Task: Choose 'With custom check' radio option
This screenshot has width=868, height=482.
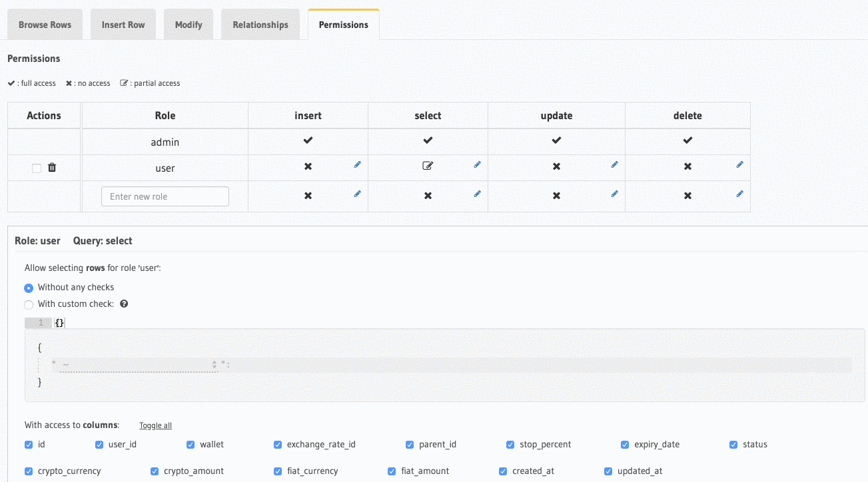Action: click(29, 305)
